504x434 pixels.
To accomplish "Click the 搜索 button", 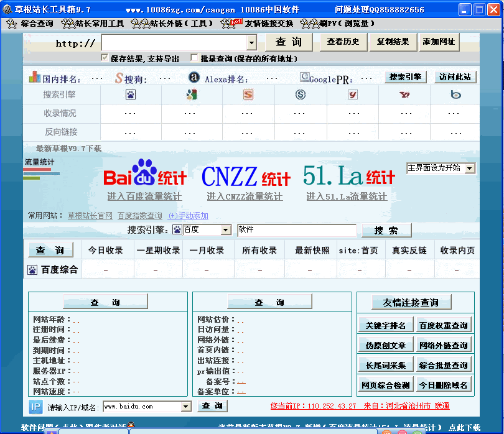I will [x=386, y=230].
